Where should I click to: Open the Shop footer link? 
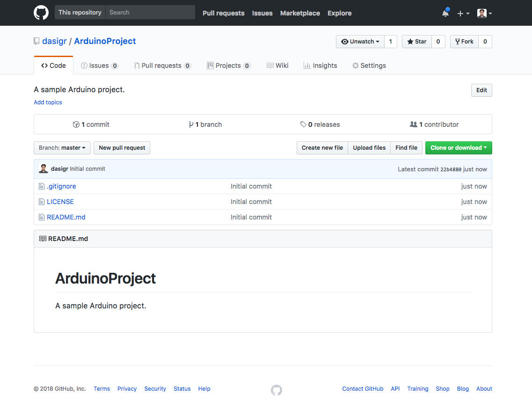[443, 389]
